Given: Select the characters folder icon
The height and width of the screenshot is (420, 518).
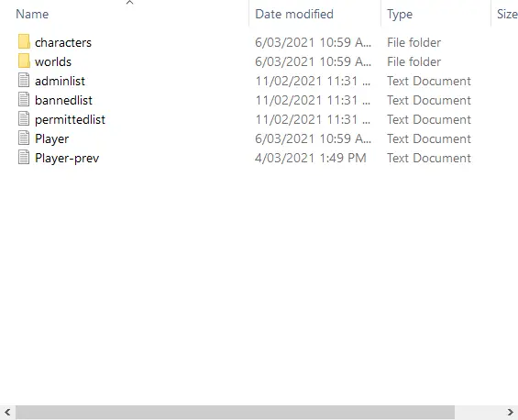Looking at the screenshot, I should tap(24, 42).
